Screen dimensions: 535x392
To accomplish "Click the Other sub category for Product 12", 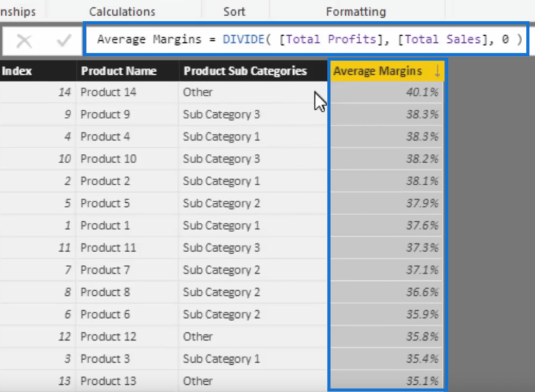I will point(198,337).
